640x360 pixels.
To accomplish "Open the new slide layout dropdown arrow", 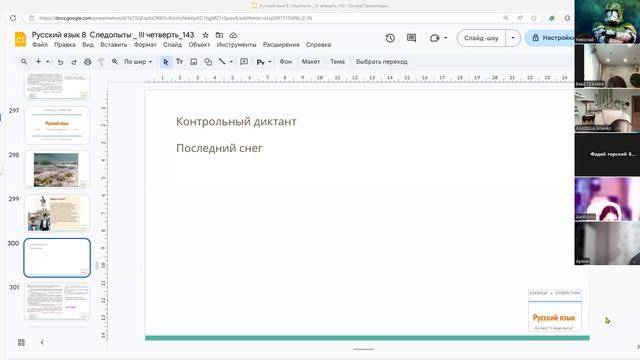I will pyautogui.click(x=48, y=62).
